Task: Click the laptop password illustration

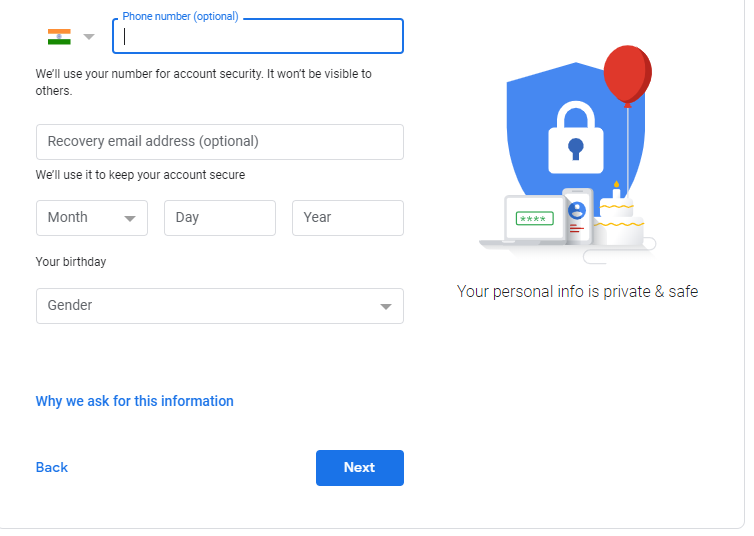Action: click(531, 220)
